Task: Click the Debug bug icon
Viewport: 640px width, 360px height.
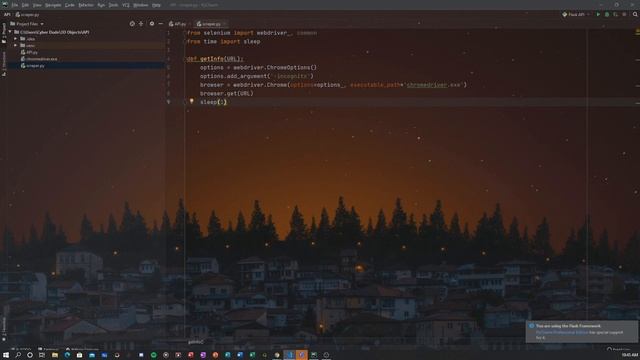Action: (x=607, y=15)
